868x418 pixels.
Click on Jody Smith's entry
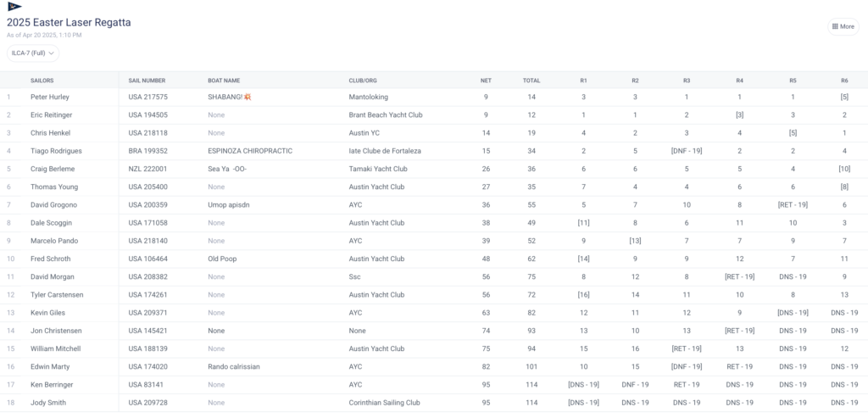(x=47, y=403)
